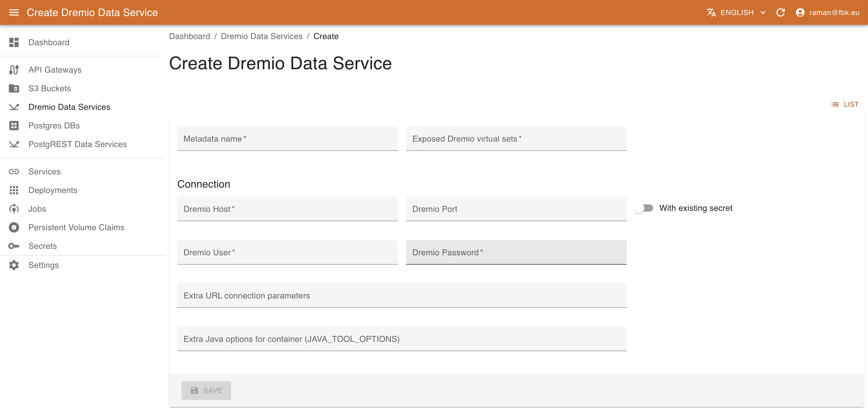Click the floppy disk Save icon
The height and width of the screenshot is (416, 868).
point(194,390)
